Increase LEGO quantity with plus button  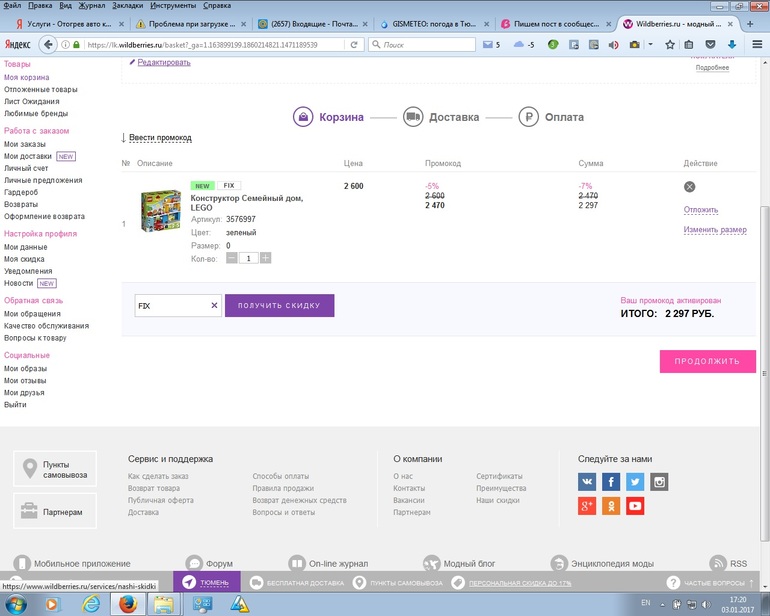(265, 258)
